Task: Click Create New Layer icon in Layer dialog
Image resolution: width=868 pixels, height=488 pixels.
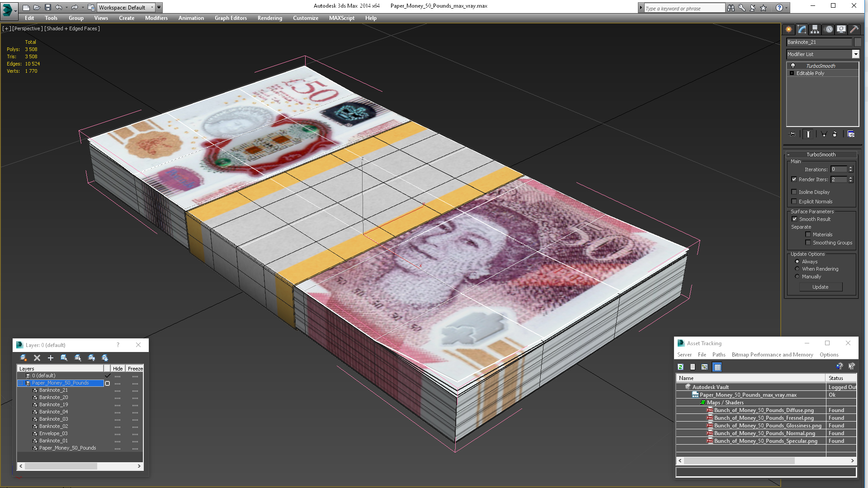Action: 24,358
